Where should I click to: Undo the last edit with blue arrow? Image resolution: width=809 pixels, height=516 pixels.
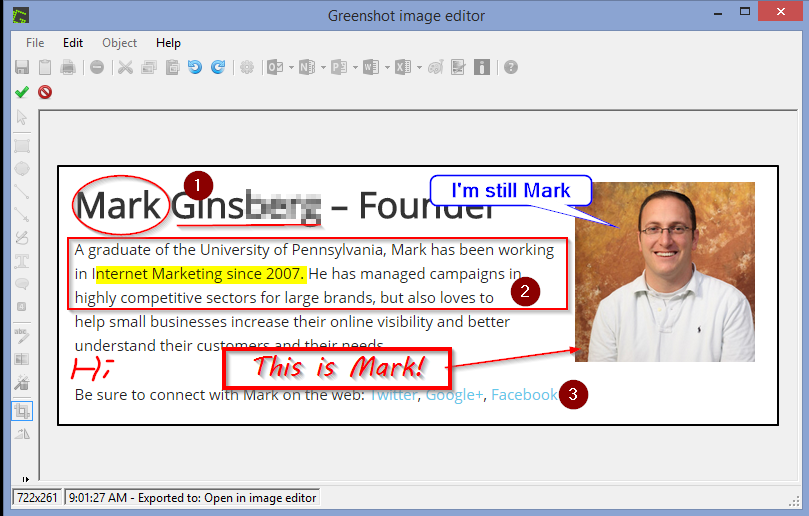click(x=195, y=67)
